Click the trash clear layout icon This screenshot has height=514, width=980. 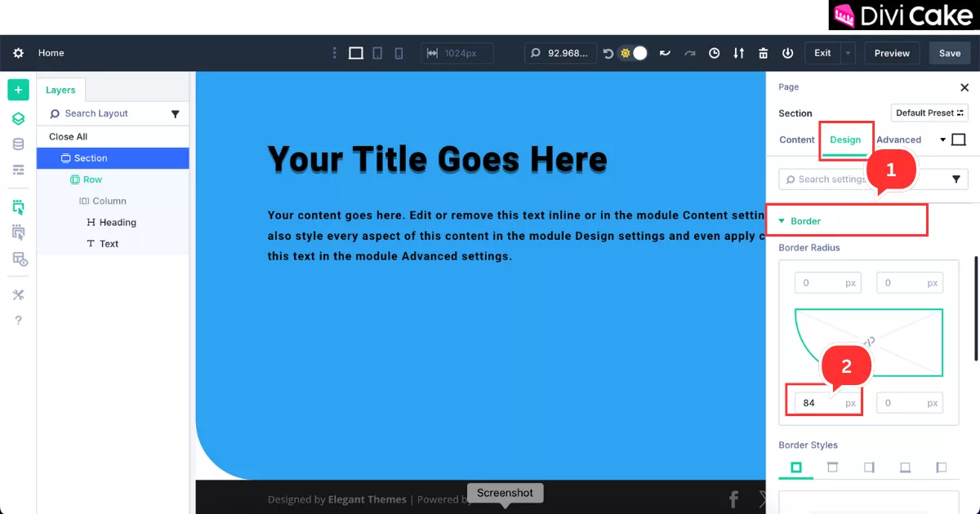pos(764,53)
